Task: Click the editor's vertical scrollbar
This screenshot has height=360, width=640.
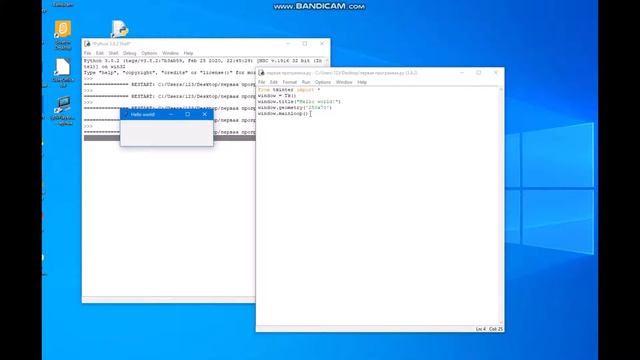Action: coord(501,206)
